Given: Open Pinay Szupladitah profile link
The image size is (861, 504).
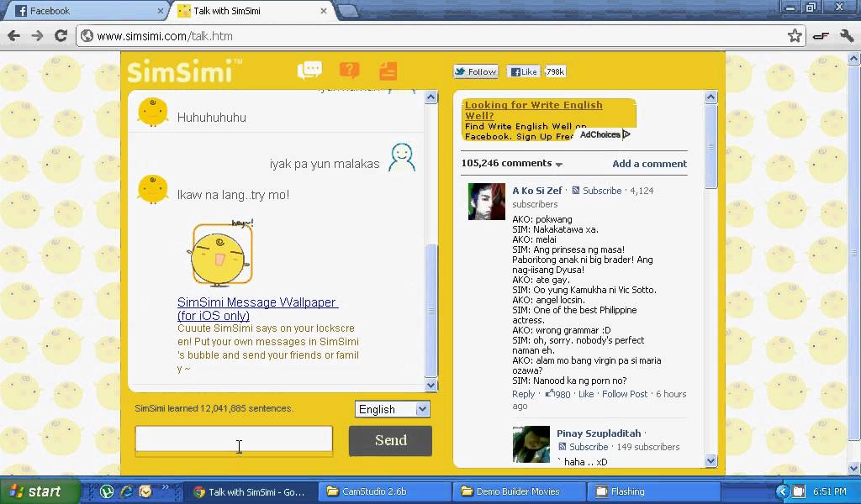Looking at the screenshot, I should pyautogui.click(x=599, y=433).
